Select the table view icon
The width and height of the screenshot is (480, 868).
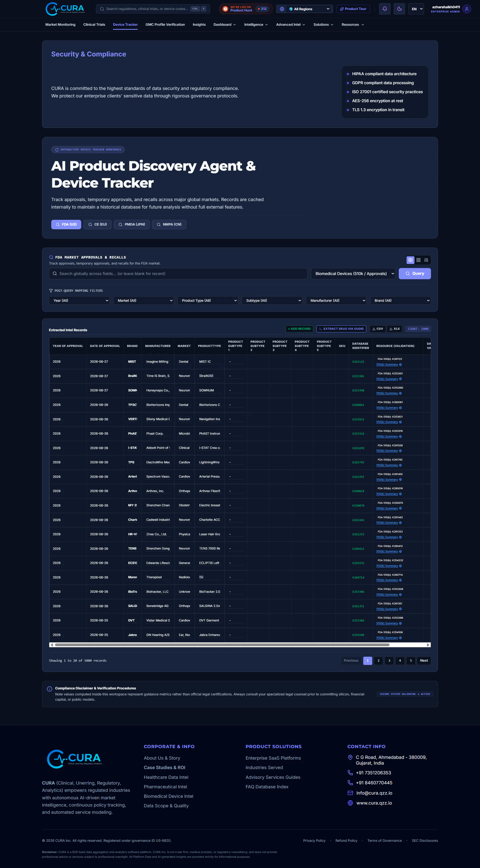pyautogui.click(x=410, y=260)
